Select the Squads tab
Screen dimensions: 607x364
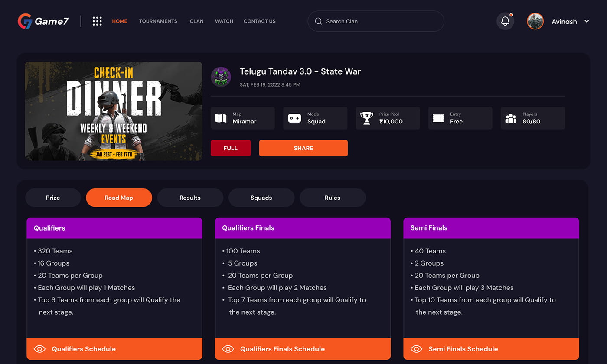[261, 198]
